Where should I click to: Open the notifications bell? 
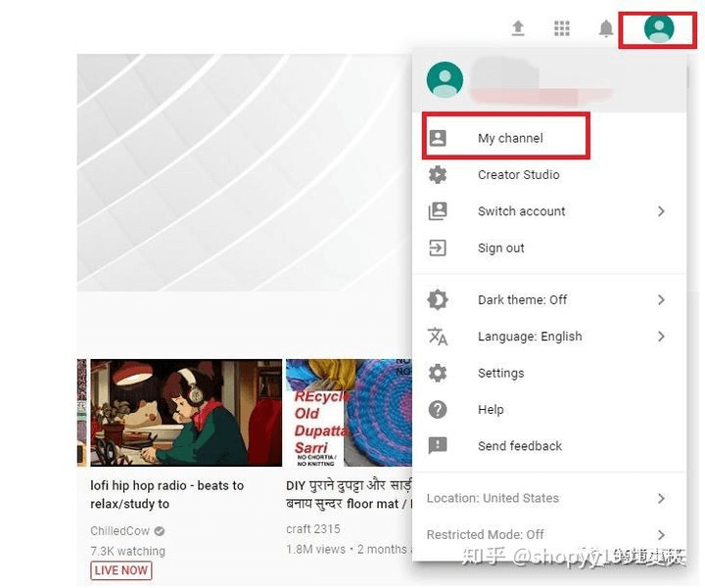[x=606, y=28]
